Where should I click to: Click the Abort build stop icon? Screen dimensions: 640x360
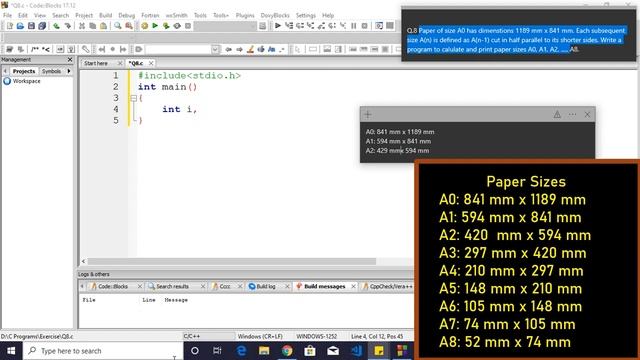tap(188, 26)
